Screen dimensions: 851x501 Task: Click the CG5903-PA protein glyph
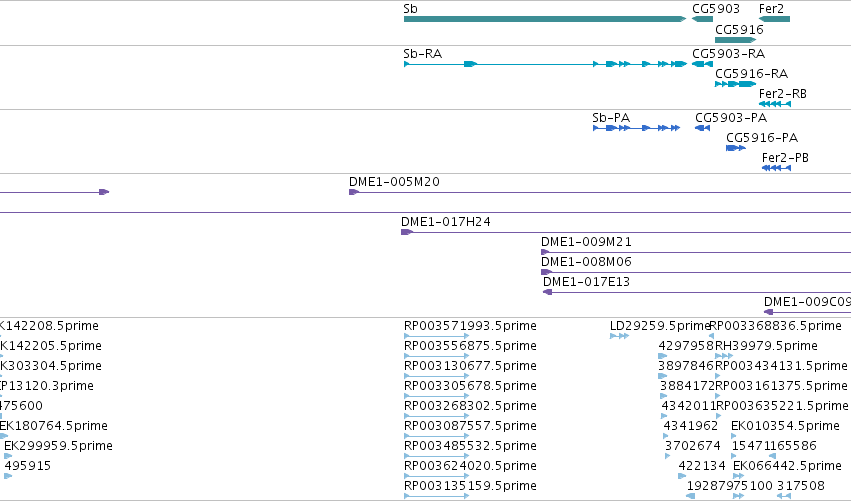pos(702,128)
